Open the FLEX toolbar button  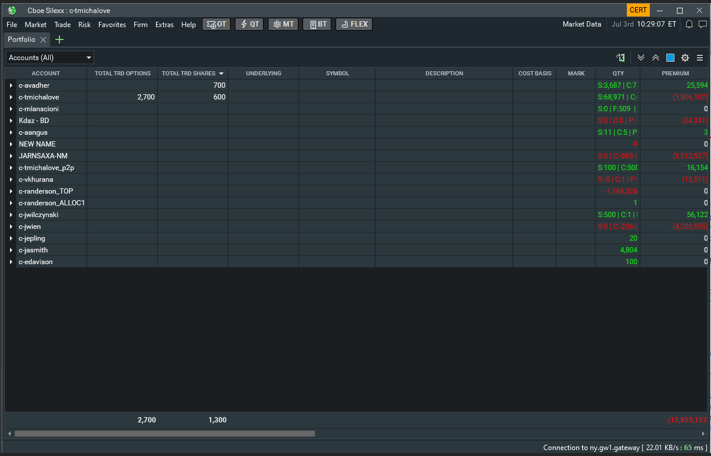coord(354,24)
